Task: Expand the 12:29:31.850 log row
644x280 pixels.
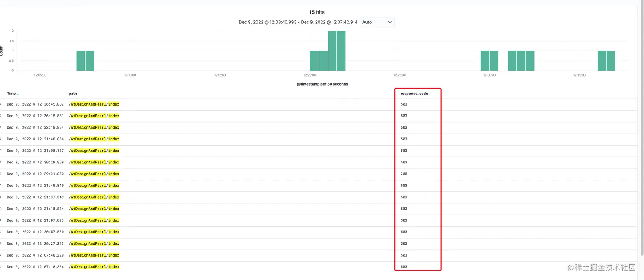Action: [x=1, y=174]
